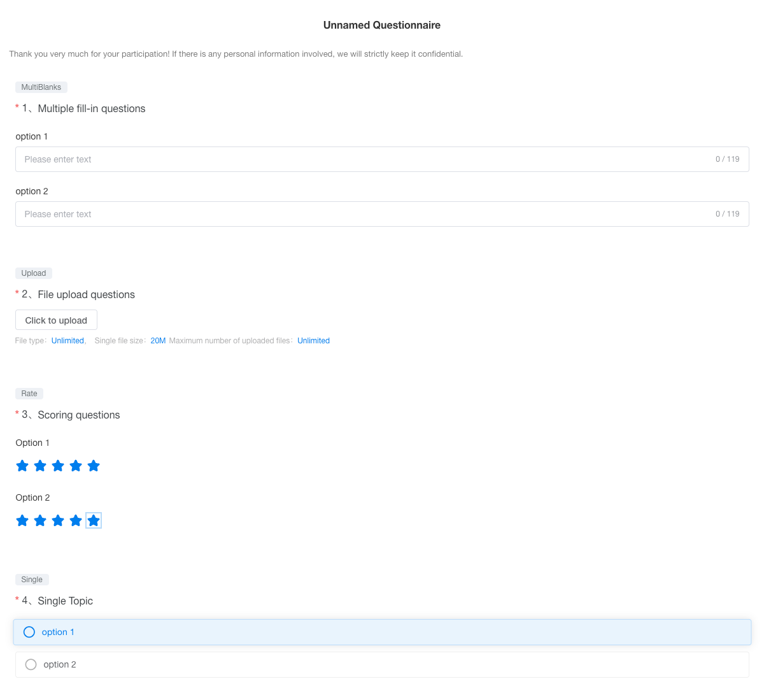Select the second star under Option 1

click(x=40, y=466)
